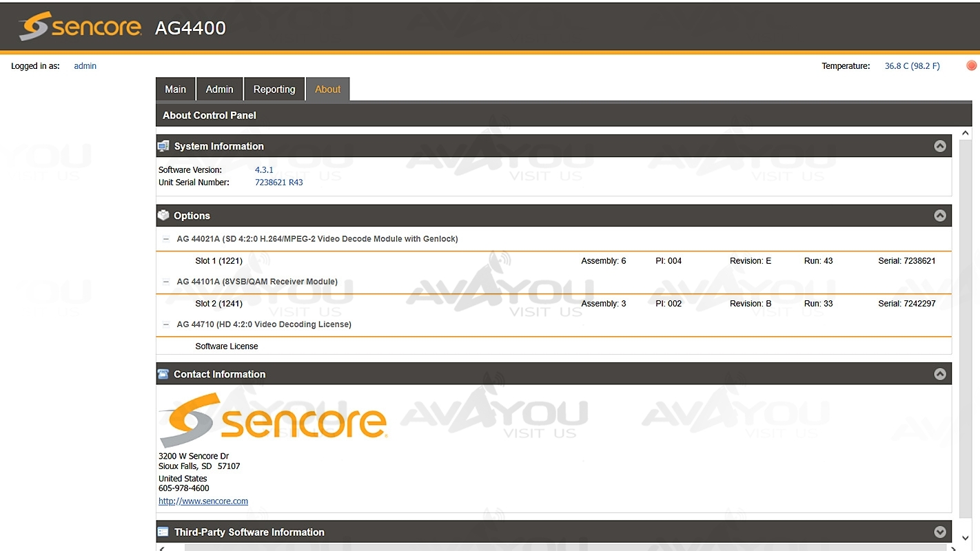980x551 pixels.
Task: Collapse the System Information section
Action: (939, 146)
